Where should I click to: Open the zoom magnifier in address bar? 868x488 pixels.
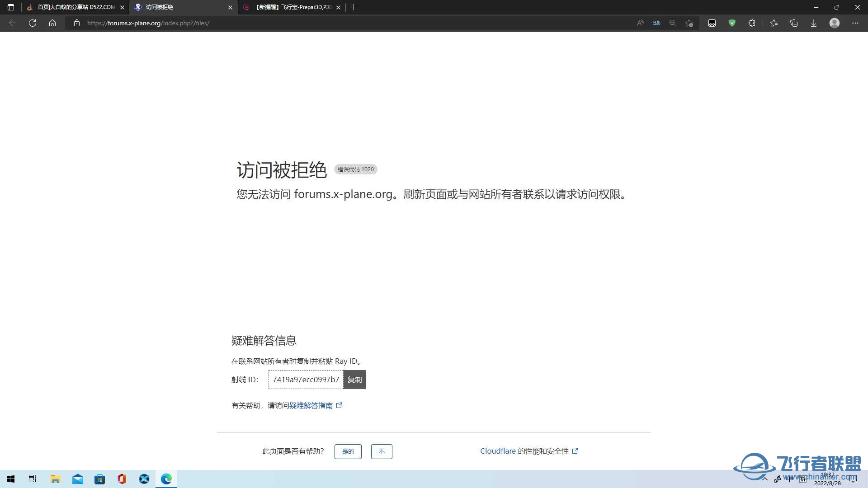pyautogui.click(x=673, y=23)
